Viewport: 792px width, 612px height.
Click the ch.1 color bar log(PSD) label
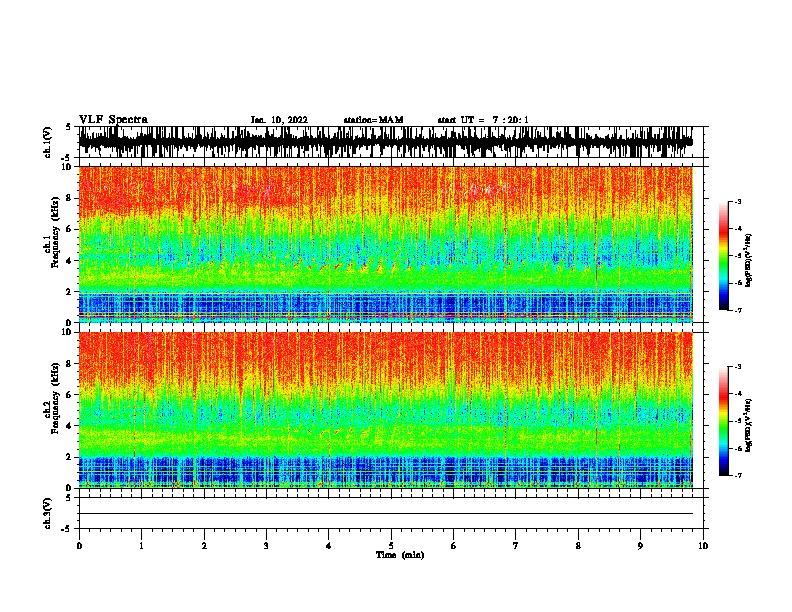[749, 260]
